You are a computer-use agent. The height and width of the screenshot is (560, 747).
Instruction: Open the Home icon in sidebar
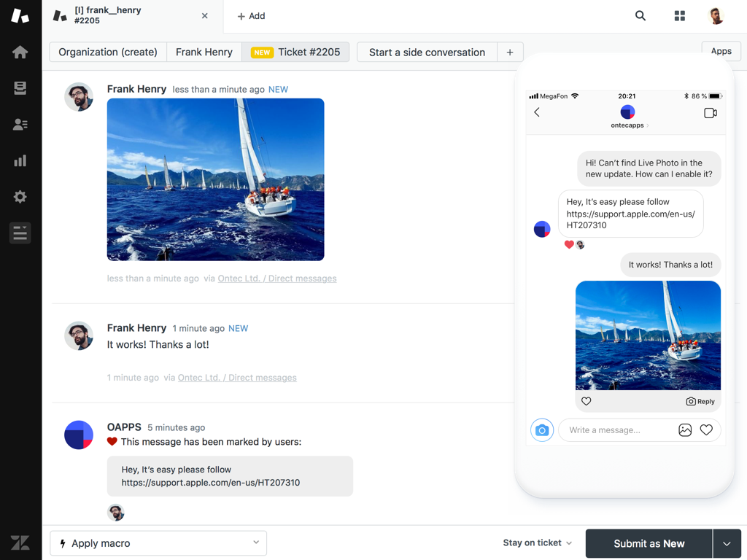(x=20, y=52)
